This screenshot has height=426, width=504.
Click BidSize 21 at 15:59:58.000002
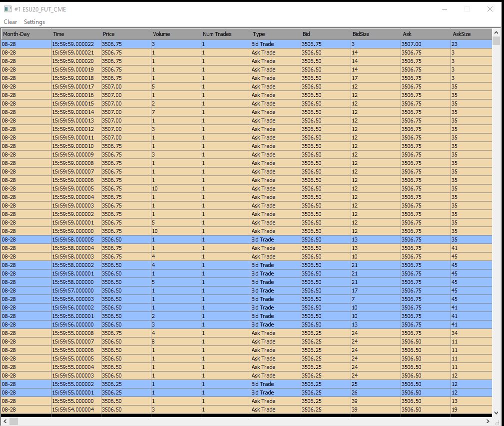[376, 265]
